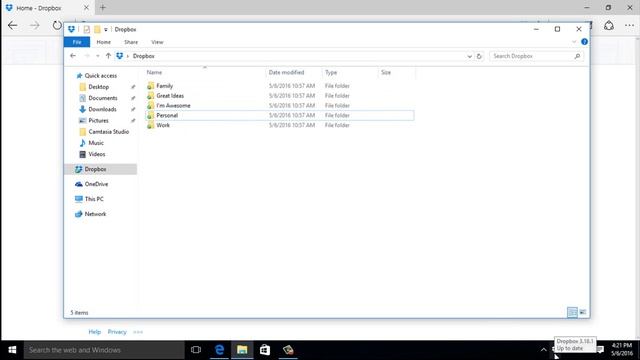Select the Great Ideas folder icon
The height and width of the screenshot is (360, 640).
coord(151,96)
